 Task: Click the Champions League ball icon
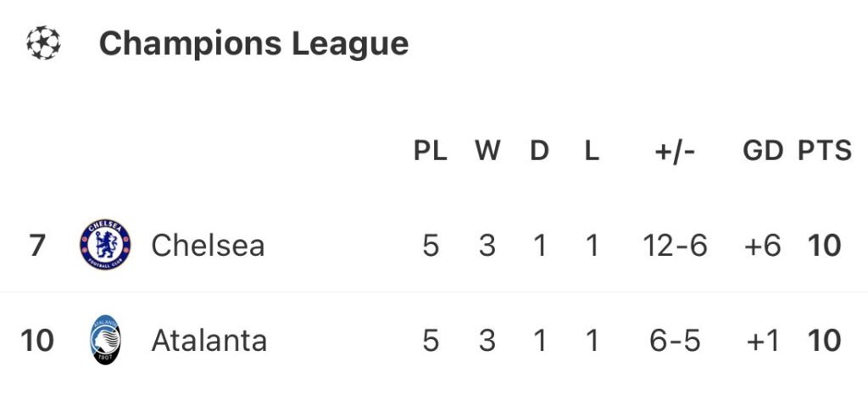tap(43, 43)
